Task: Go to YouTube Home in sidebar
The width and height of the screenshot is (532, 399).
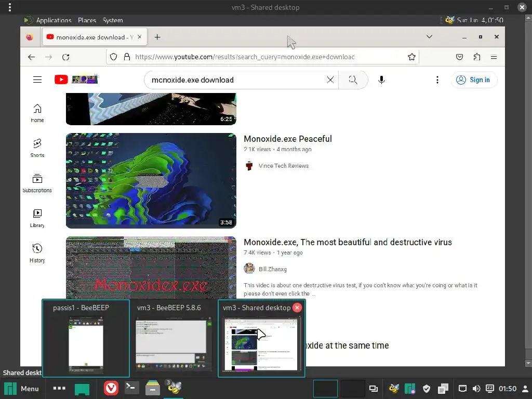Action: (x=37, y=113)
